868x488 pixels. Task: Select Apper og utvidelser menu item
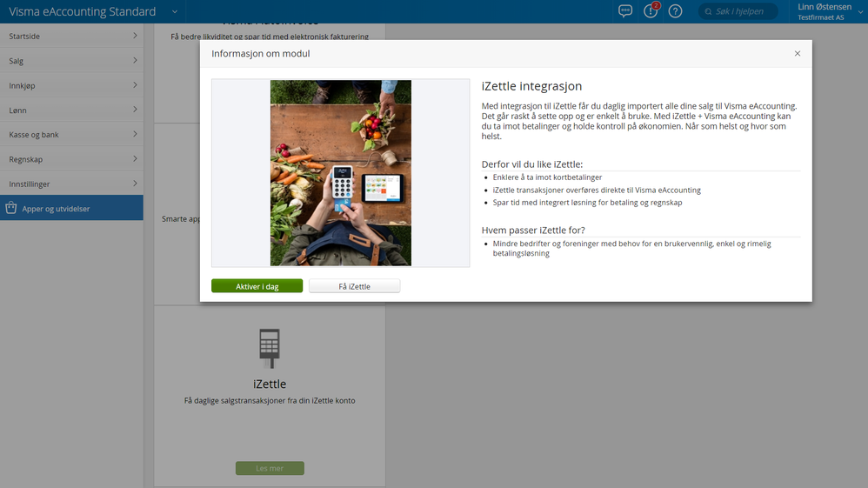[71, 208]
